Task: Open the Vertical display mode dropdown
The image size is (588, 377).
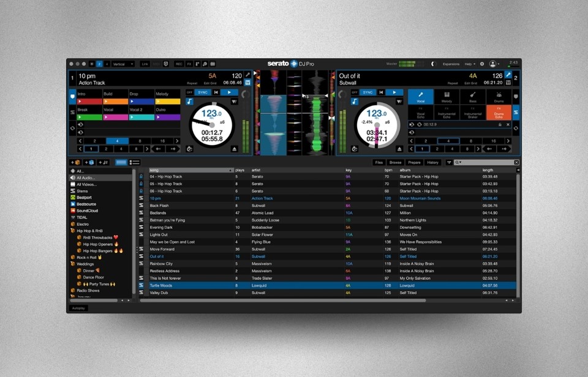Action: point(123,64)
